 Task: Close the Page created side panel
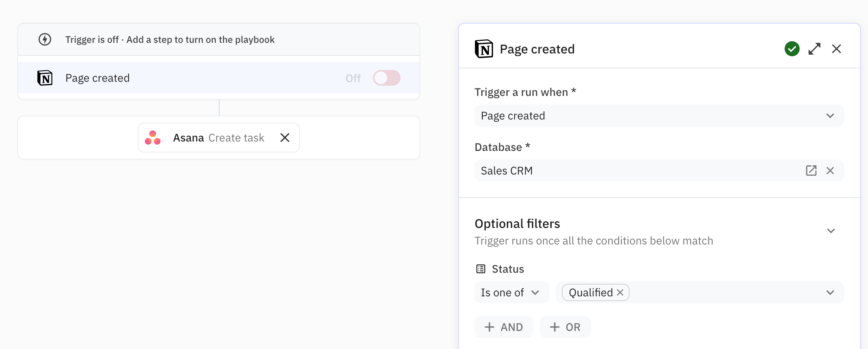click(837, 49)
